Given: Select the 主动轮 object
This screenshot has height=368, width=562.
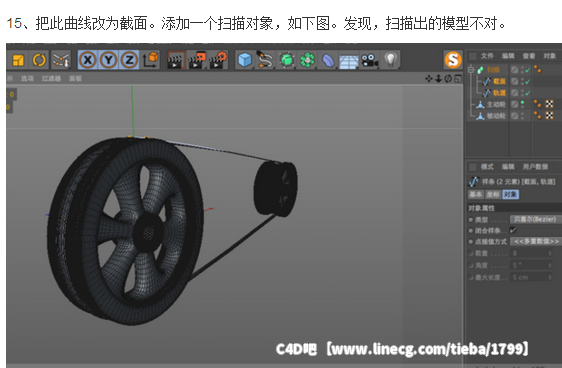Looking at the screenshot, I should tap(496, 104).
